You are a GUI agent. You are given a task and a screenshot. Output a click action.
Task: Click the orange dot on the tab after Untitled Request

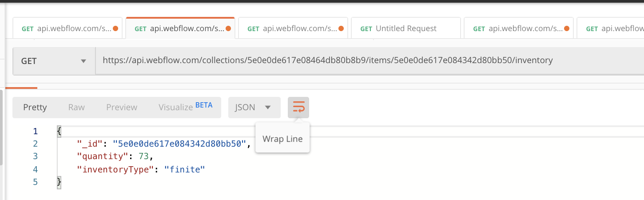click(567, 29)
